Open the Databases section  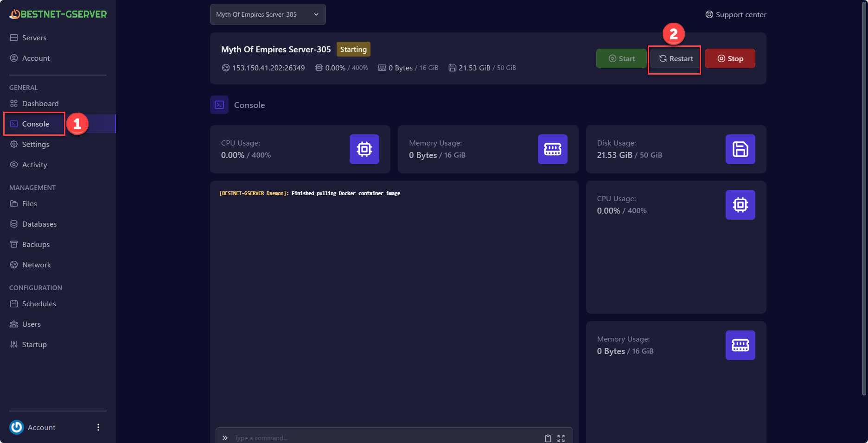tap(39, 224)
